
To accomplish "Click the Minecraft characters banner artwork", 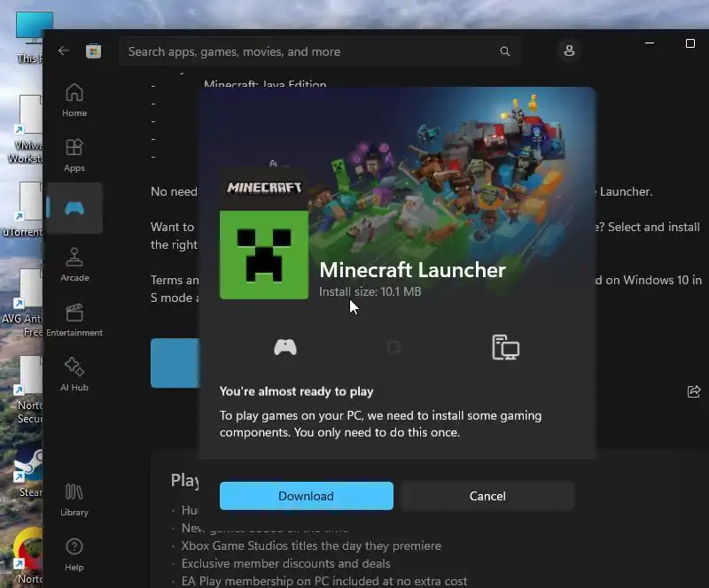I will [439, 181].
